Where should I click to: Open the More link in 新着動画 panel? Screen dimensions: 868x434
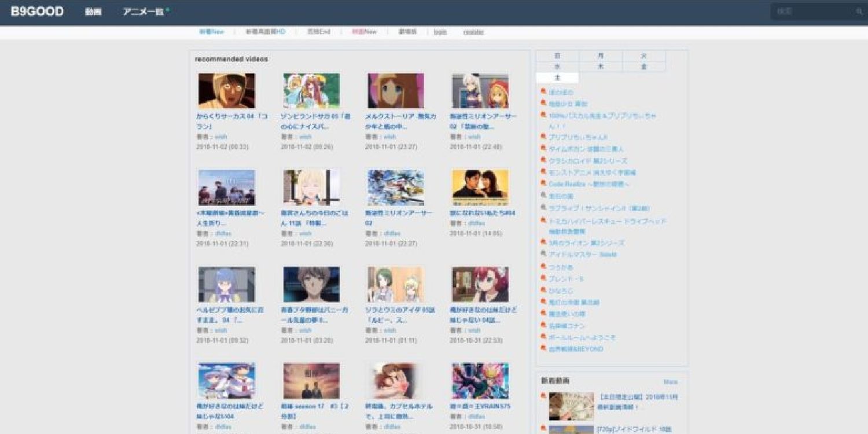click(x=670, y=382)
